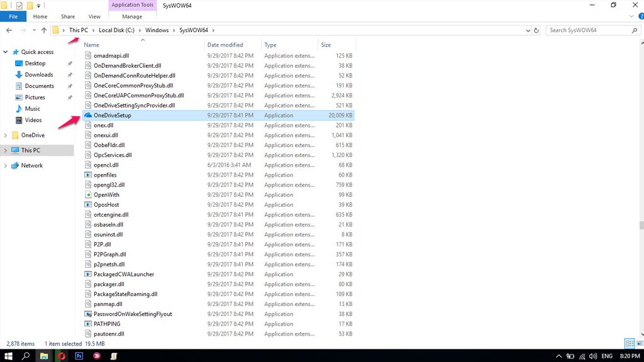The width and height of the screenshot is (644, 362).
Task: Click the Search SysWOW64 input field
Action: click(x=593, y=30)
